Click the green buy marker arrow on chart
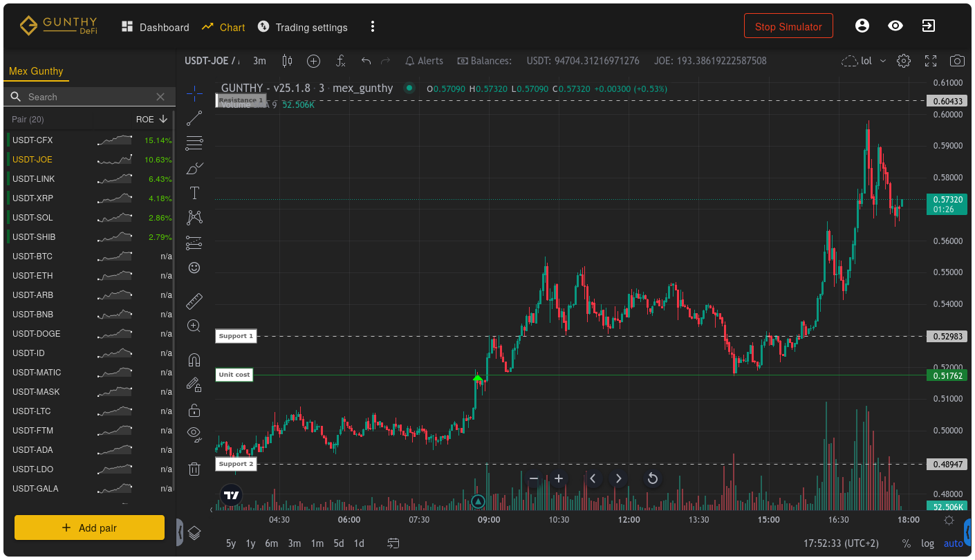The width and height of the screenshot is (975, 560). pyautogui.click(x=477, y=377)
